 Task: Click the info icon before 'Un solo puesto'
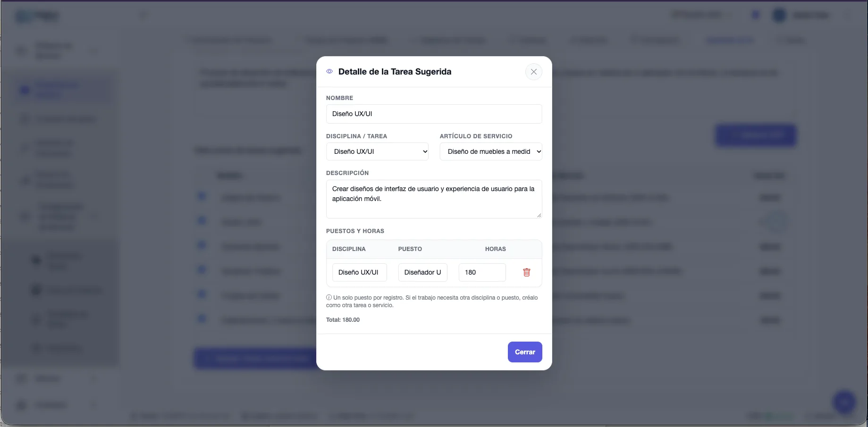[x=329, y=298]
